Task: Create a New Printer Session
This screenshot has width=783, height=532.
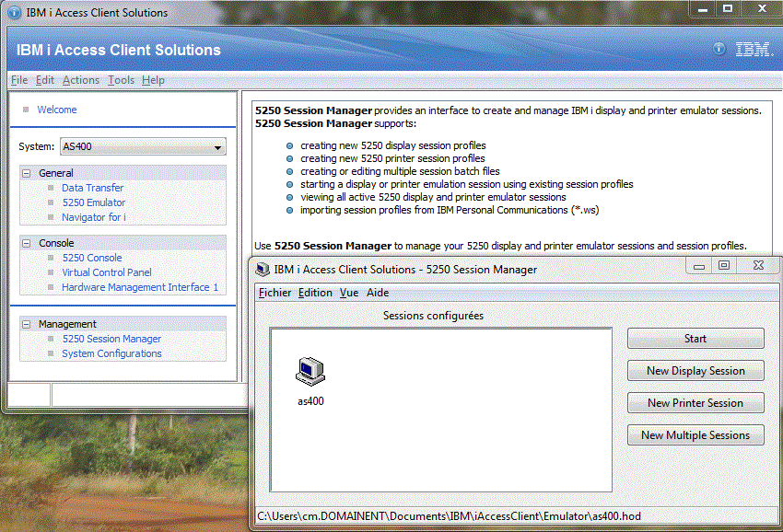Action: pyautogui.click(x=695, y=402)
